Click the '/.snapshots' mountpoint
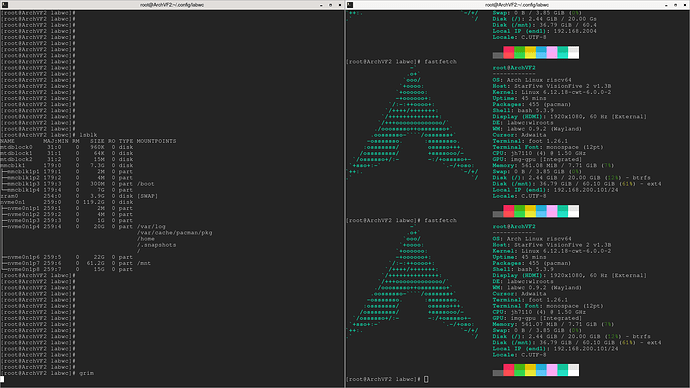The width and height of the screenshot is (690, 388). point(156,245)
